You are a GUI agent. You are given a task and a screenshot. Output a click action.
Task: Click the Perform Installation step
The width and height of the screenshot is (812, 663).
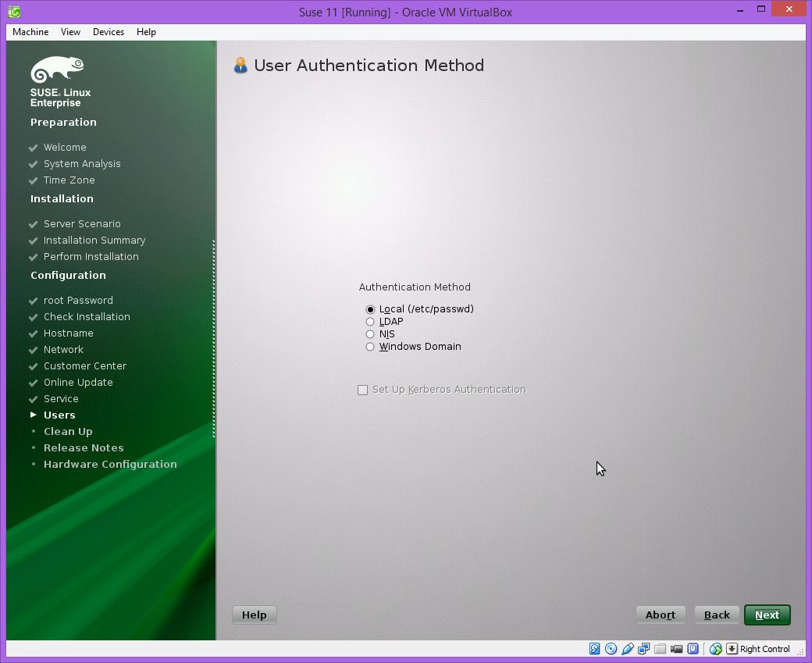click(91, 256)
